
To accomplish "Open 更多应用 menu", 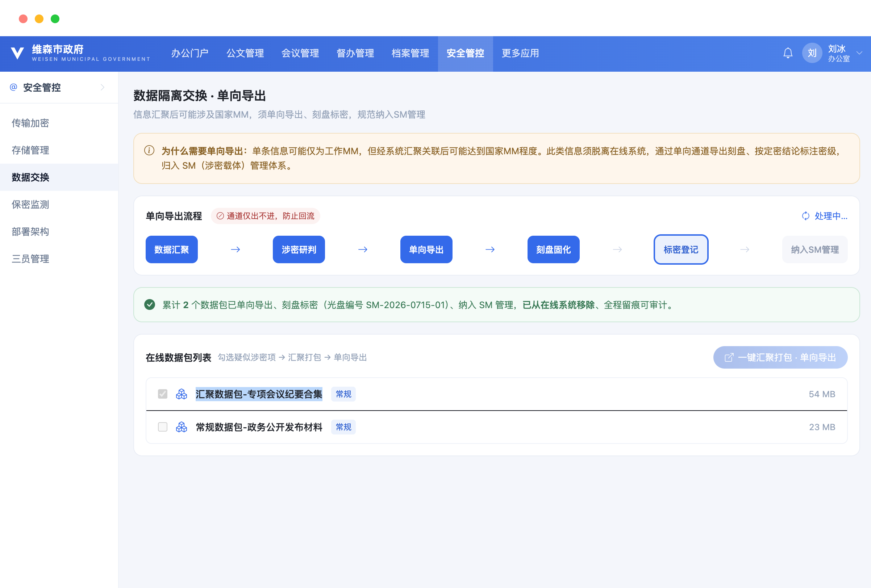I will click(521, 53).
